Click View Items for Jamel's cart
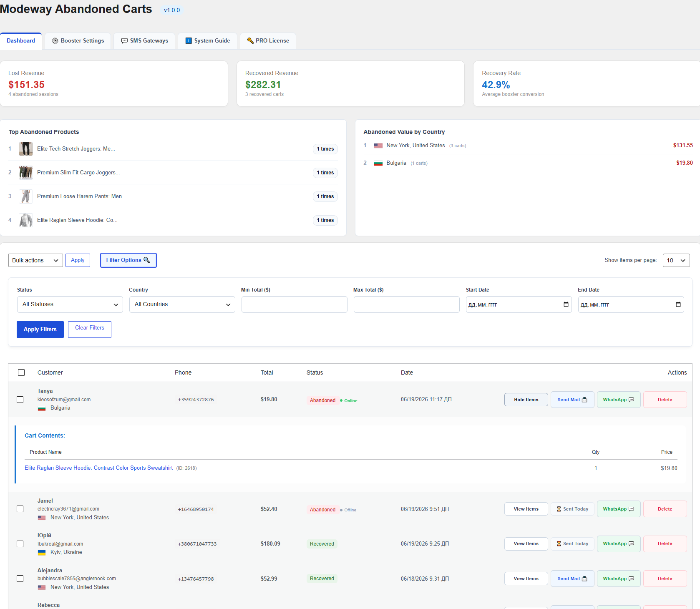This screenshot has height=609, width=700. click(x=526, y=509)
